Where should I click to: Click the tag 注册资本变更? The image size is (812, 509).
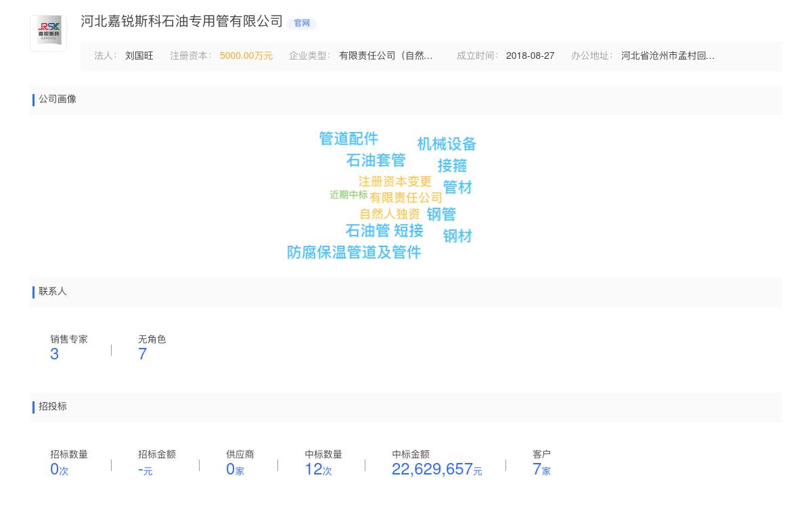[395, 181]
